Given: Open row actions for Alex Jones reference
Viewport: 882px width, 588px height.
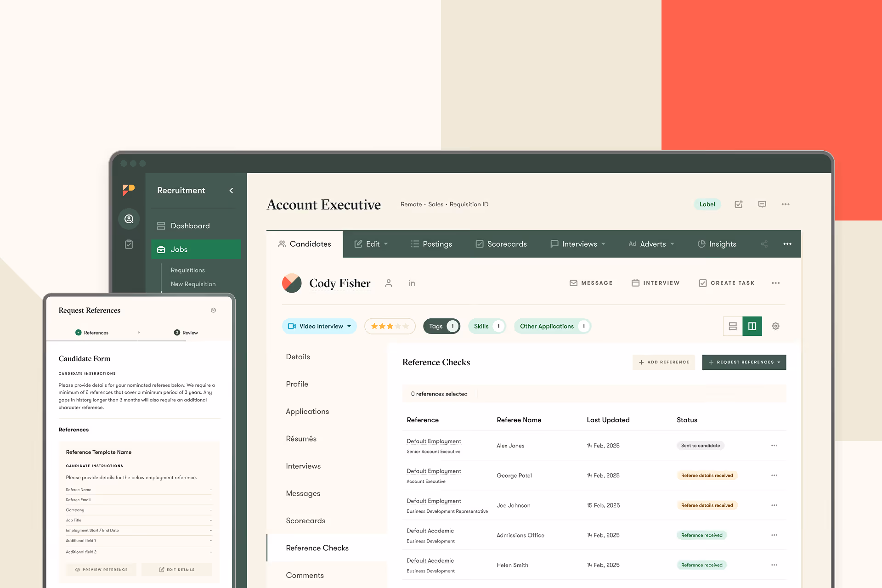Looking at the screenshot, I should pos(775,446).
